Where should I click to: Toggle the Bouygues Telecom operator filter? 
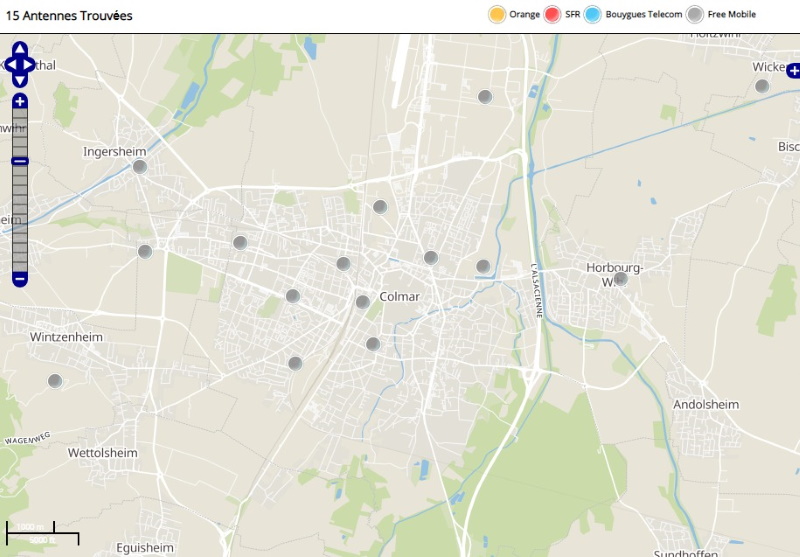pos(592,15)
